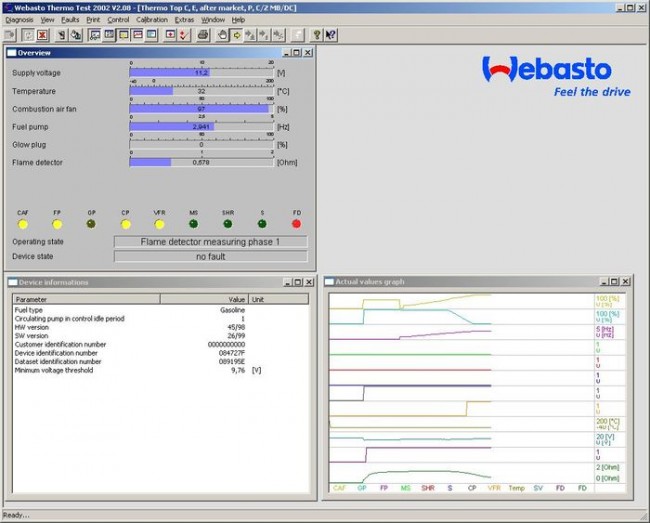Open the Diagnosis menu
The width and height of the screenshot is (650, 523).
point(19,20)
